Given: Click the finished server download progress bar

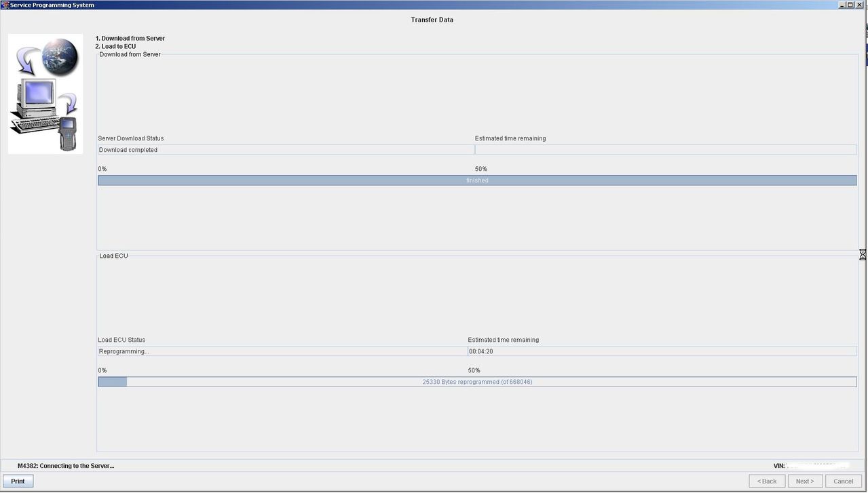Looking at the screenshot, I should coord(477,180).
